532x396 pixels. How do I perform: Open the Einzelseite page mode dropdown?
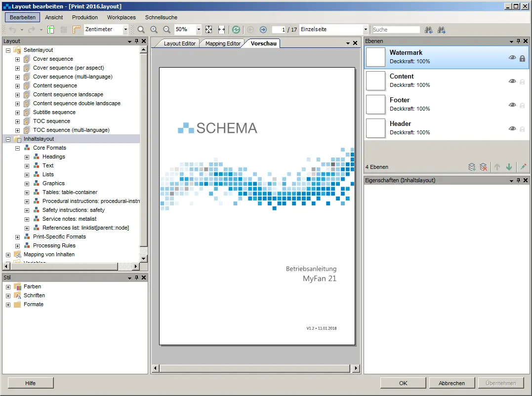tap(366, 30)
